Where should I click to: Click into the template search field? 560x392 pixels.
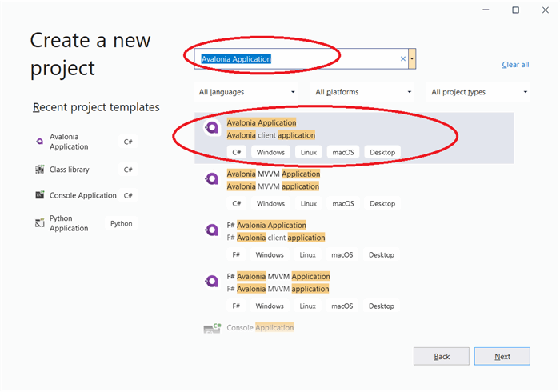tap(302, 59)
